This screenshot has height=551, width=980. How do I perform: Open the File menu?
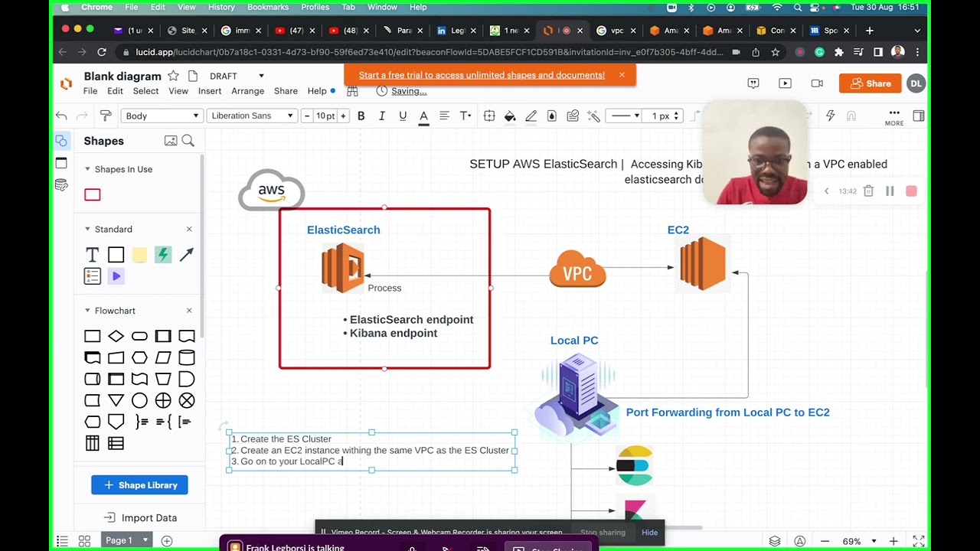click(x=90, y=91)
